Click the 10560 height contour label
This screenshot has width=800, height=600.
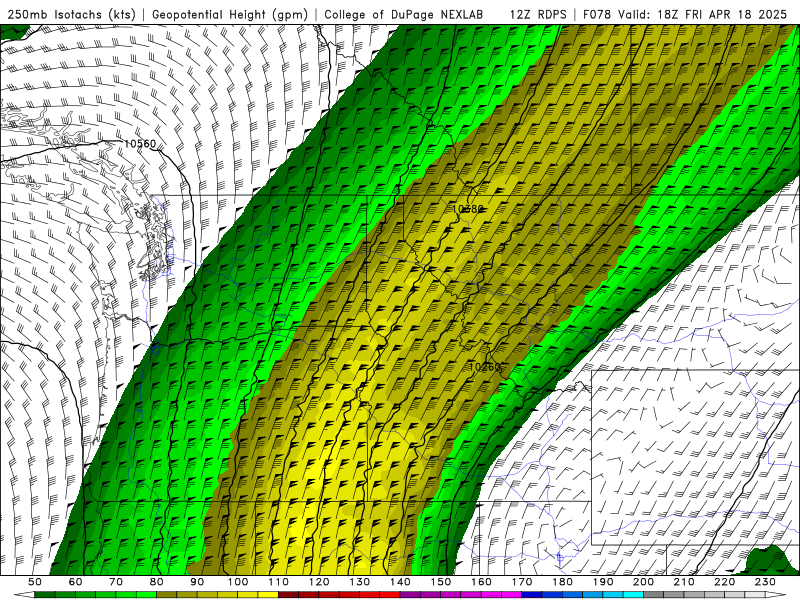(x=140, y=144)
